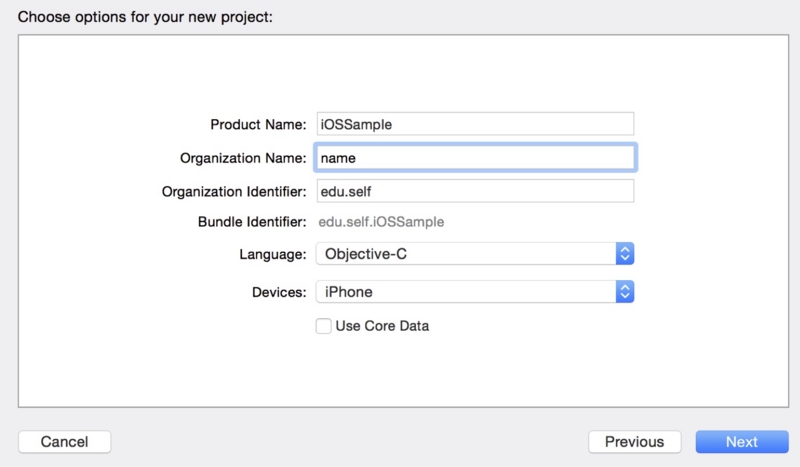Proceed by clicking the Next button
This screenshot has height=467, width=800.
pyautogui.click(x=741, y=442)
